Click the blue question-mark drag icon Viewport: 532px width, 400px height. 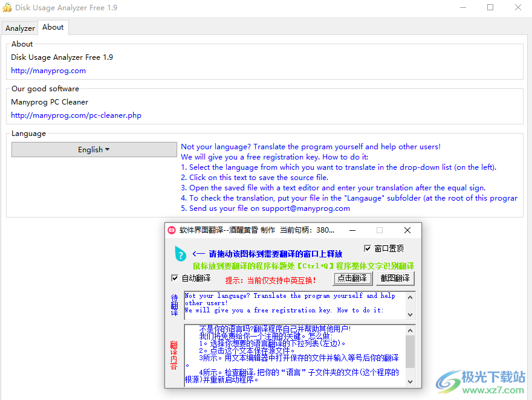[180, 254]
